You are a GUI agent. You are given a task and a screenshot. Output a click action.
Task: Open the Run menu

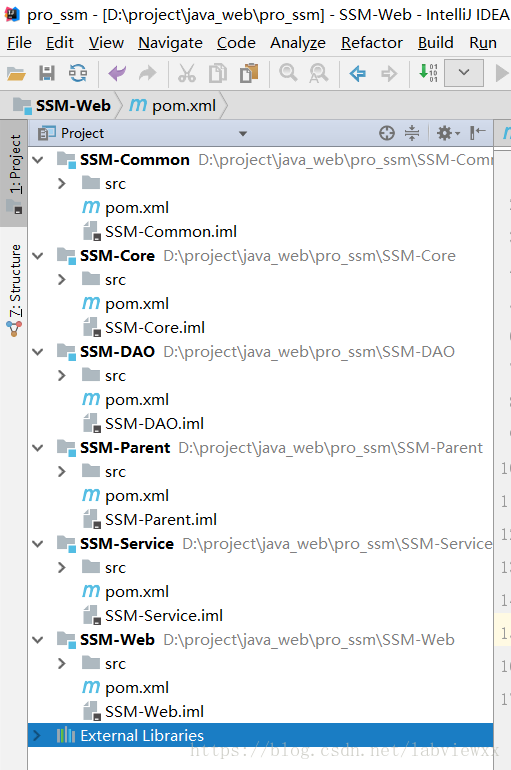pyautogui.click(x=483, y=43)
